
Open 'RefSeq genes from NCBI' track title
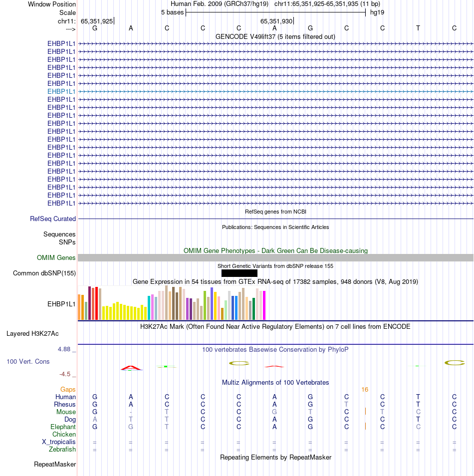pyautogui.click(x=275, y=212)
